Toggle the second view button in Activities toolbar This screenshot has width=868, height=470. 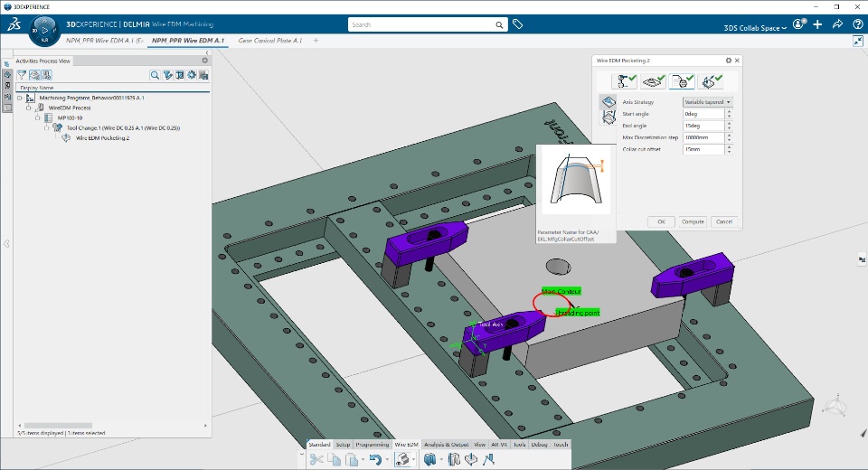click(x=34, y=75)
